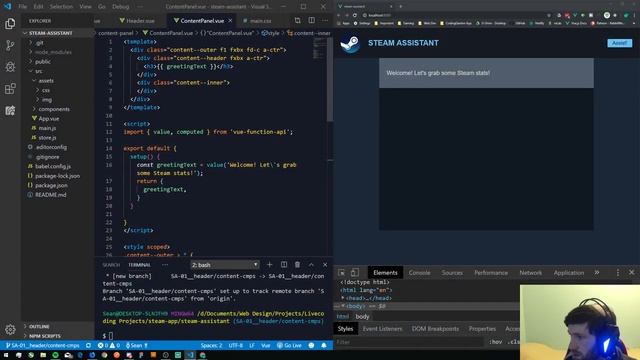This screenshot has height=360, width=640.
Task: Expand the head element in DevTools
Action: click(x=343, y=298)
